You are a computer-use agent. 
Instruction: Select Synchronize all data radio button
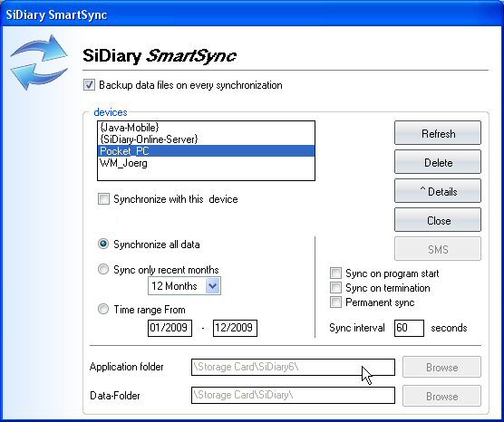103,245
